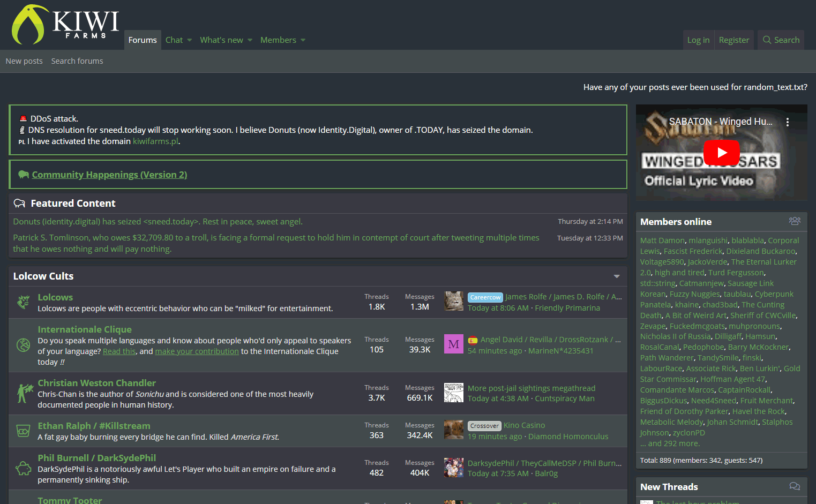
Task: Open the Christian Weston Chandler forum
Action: [96, 383]
